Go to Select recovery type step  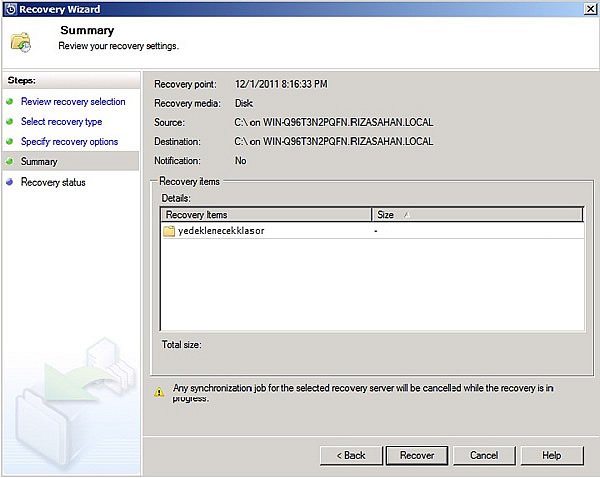pos(61,122)
